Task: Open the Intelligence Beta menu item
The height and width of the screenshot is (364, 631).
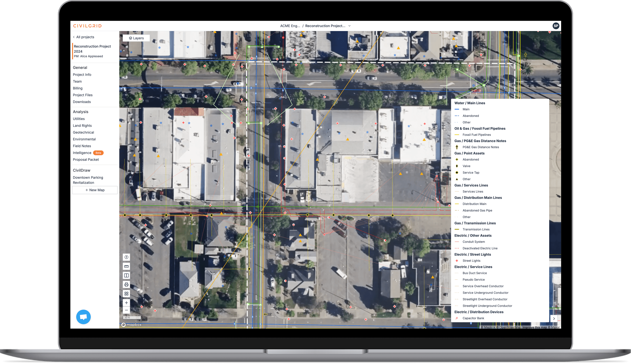Action: point(82,153)
